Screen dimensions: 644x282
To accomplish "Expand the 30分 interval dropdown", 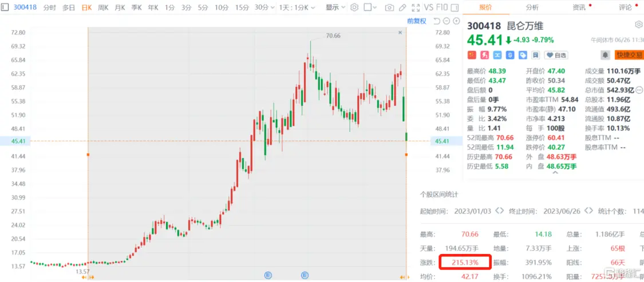I will [264, 8].
